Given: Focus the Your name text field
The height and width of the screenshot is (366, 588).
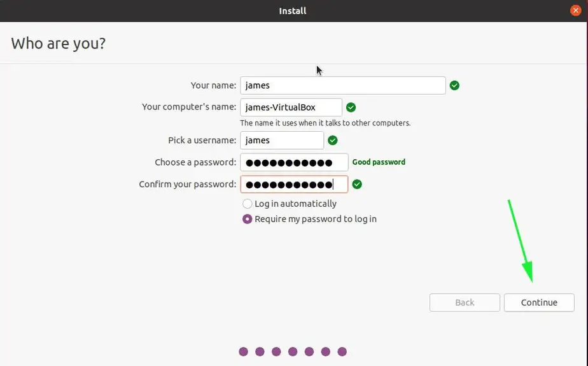Looking at the screenshot, I should 343,85.
